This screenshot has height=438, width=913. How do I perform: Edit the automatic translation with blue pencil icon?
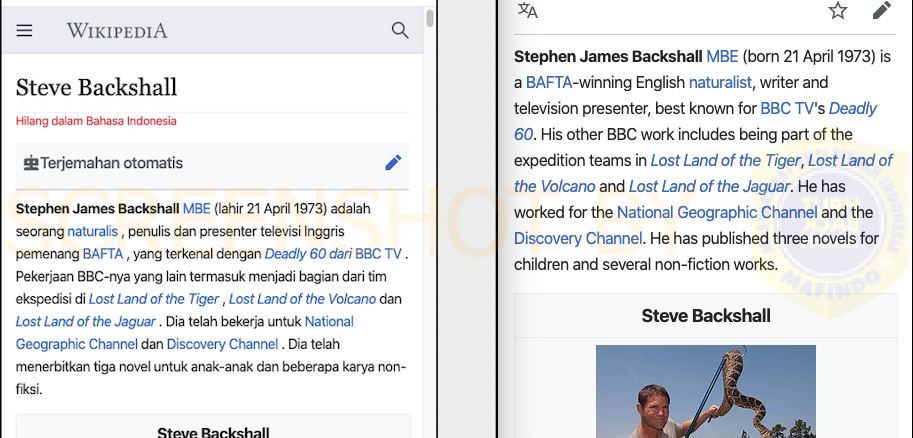point(394,163)
